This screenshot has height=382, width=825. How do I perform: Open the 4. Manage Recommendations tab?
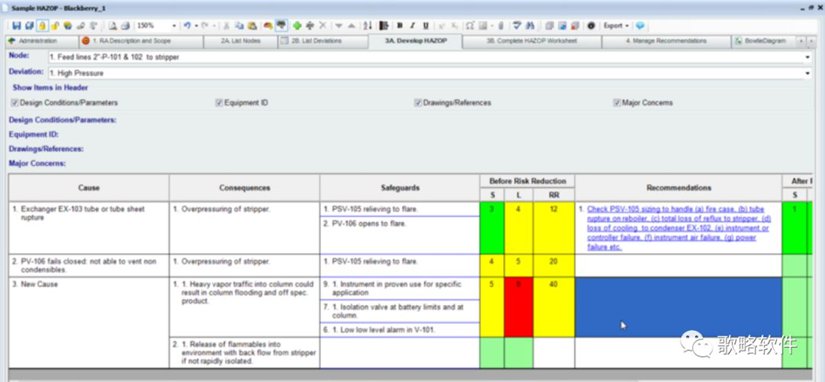coord(666,41)
